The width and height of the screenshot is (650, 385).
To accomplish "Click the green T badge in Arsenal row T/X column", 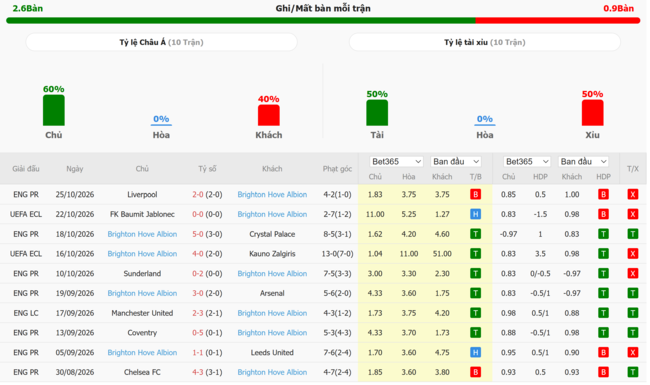I will coord(633,293).
